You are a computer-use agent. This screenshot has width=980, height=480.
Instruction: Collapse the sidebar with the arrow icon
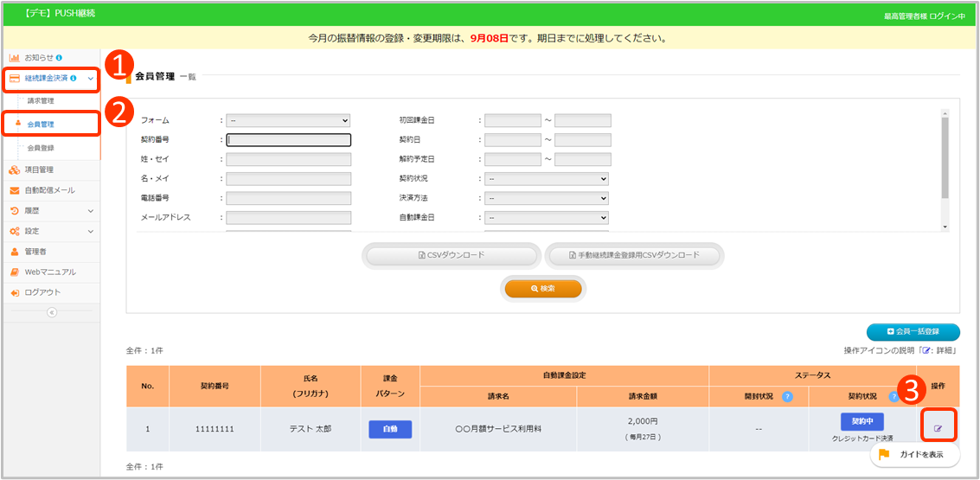click(x=51, y=312)
